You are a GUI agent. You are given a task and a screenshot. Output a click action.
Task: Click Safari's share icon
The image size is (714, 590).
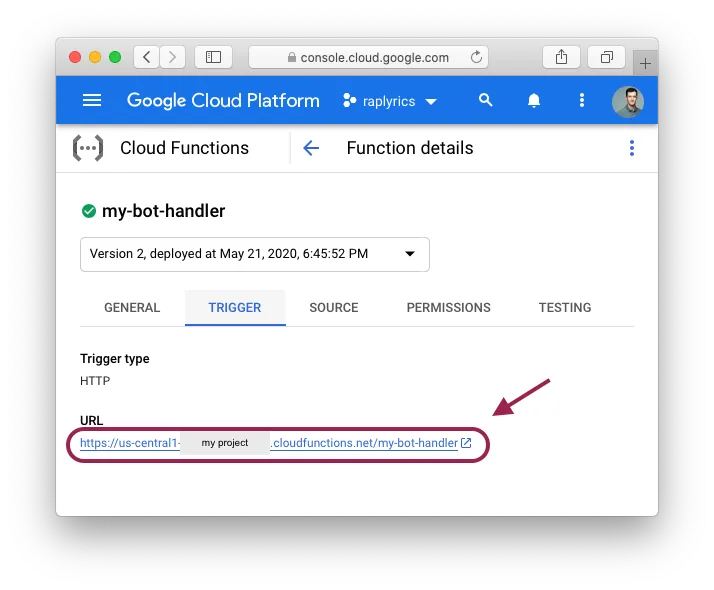(x=561, y=57)
